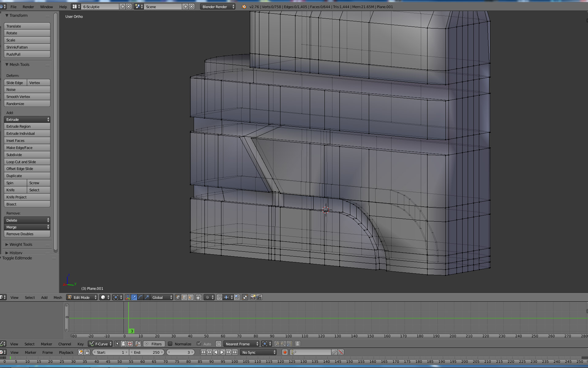Select the translate manipulator arrow icon
Viewport: 588px width, 368px height.
click(x=134, y=297)
